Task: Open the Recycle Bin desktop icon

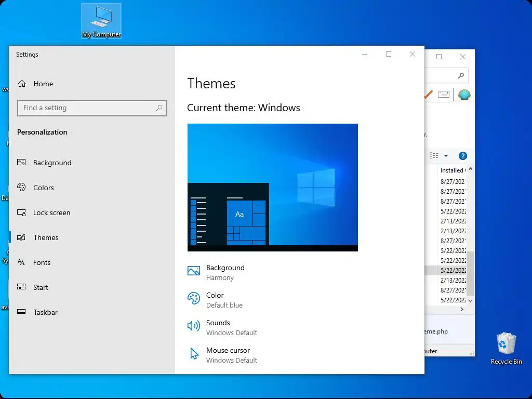Action: pos(506,349)
